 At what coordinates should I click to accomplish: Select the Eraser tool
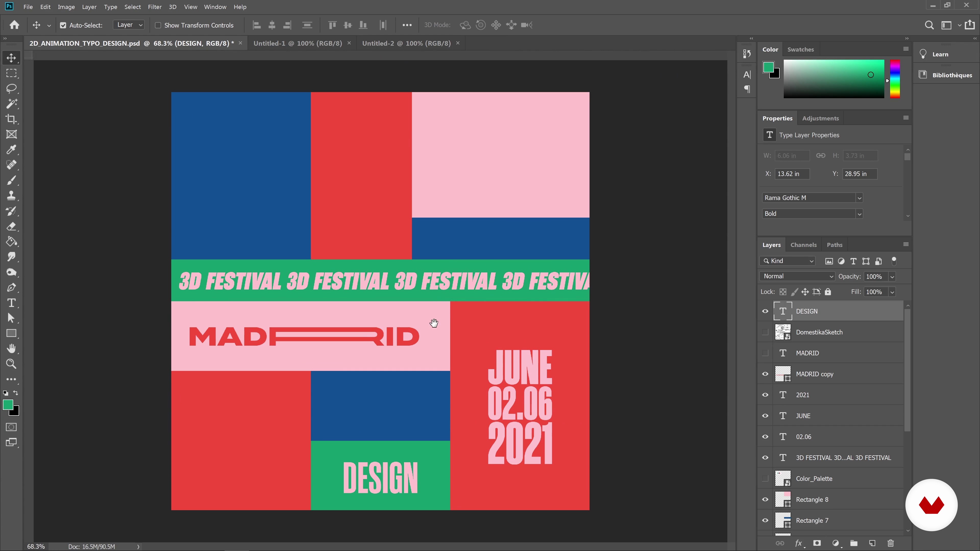(11, 226)
